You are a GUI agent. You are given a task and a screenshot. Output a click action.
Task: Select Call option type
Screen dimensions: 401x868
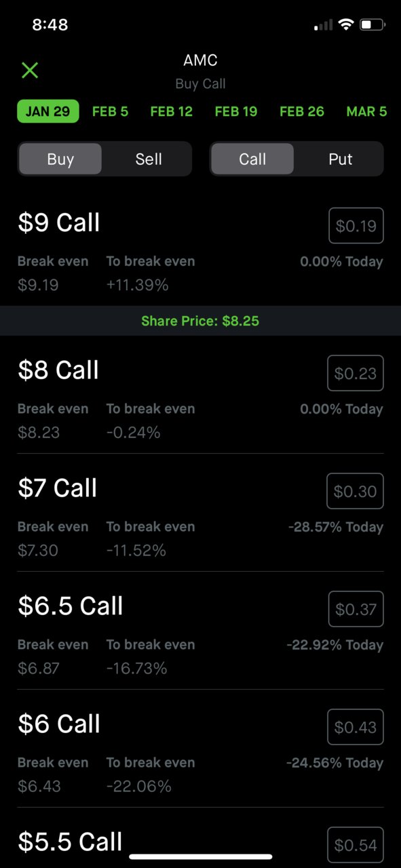[252, 159]
